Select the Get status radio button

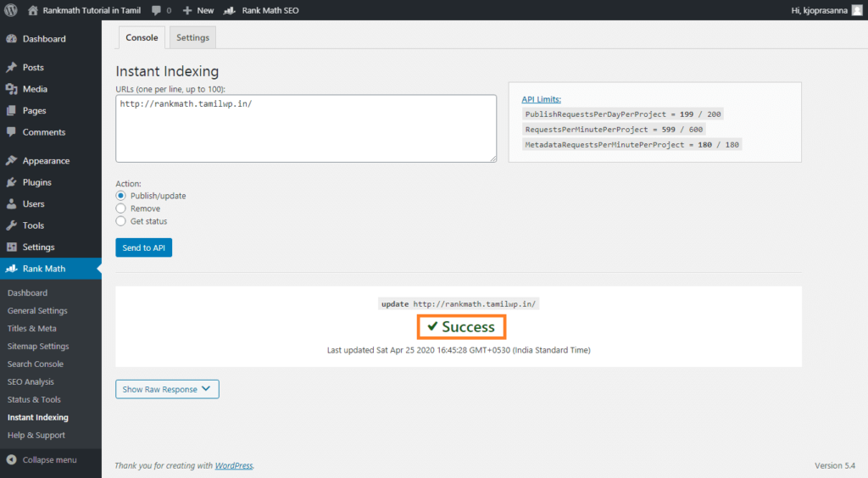[x=120, y=221]
